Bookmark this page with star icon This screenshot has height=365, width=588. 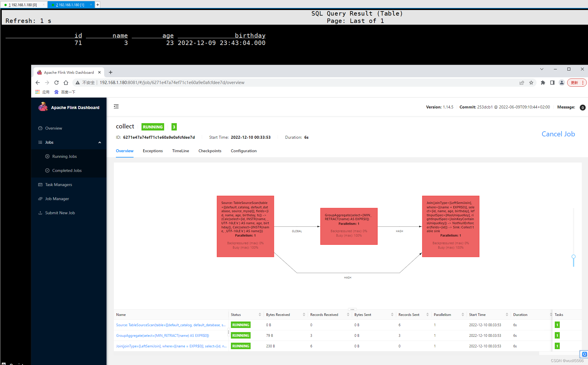pyautogui.click(x=531, y=83)
